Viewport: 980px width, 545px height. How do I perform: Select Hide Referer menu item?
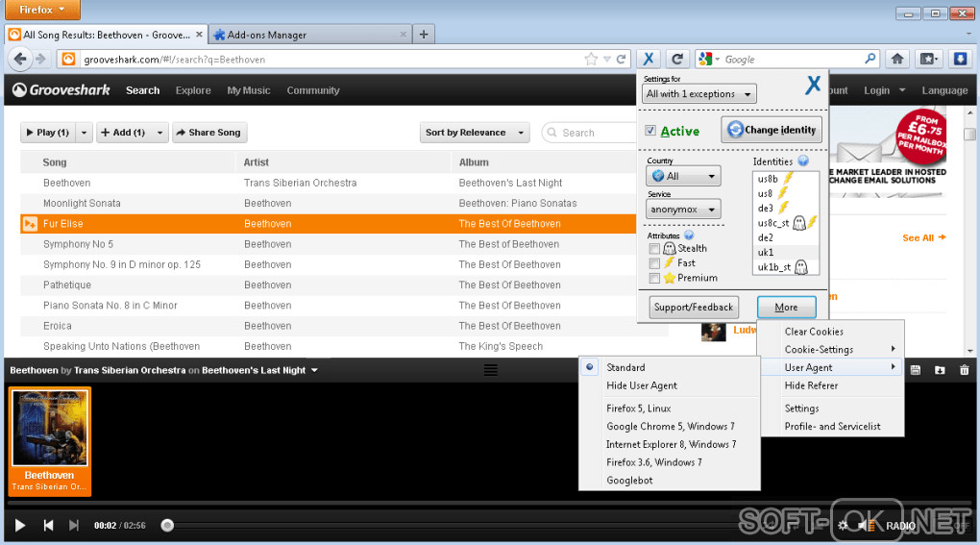(832, 385)
